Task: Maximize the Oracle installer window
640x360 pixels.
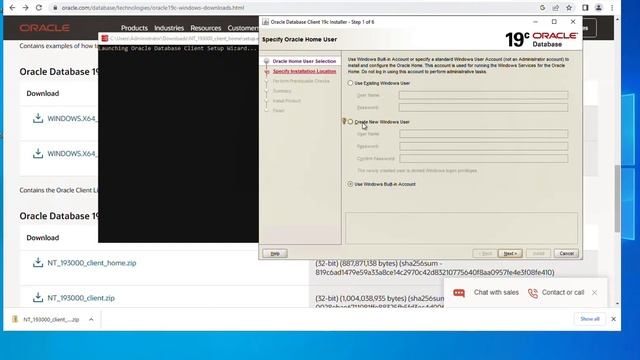Action: click(x=554, y=22)
